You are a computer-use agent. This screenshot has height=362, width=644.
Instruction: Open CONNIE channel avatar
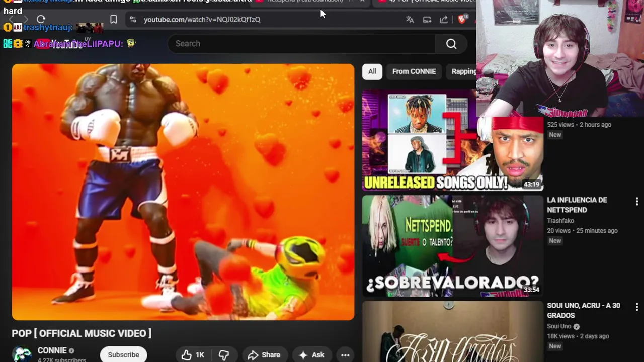pyautogui.click(x=22, y=354)
